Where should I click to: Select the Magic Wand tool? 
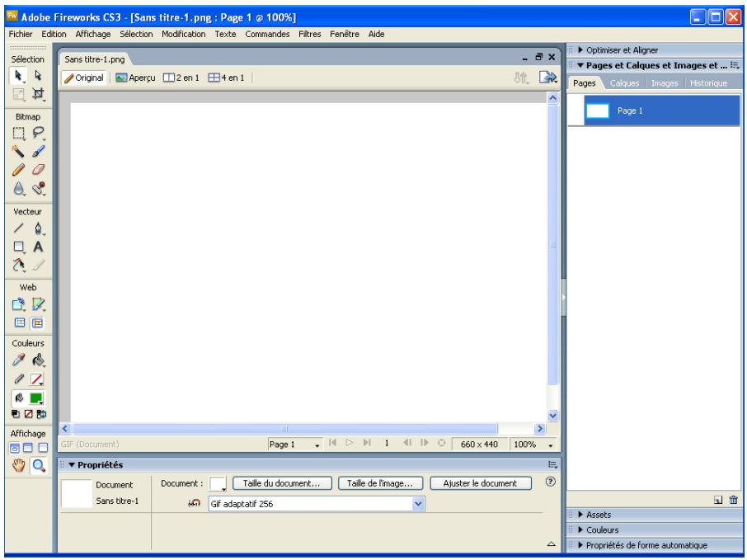(x=18, y=152)
